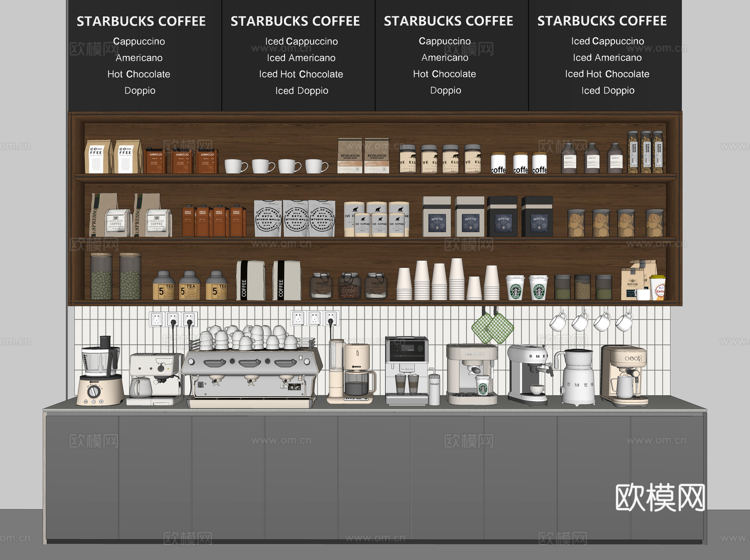This screenshot has width=750, height=560.
Task: Click "Iced Doppio" on the rightmost menu board
Action: tap(608, 90)
